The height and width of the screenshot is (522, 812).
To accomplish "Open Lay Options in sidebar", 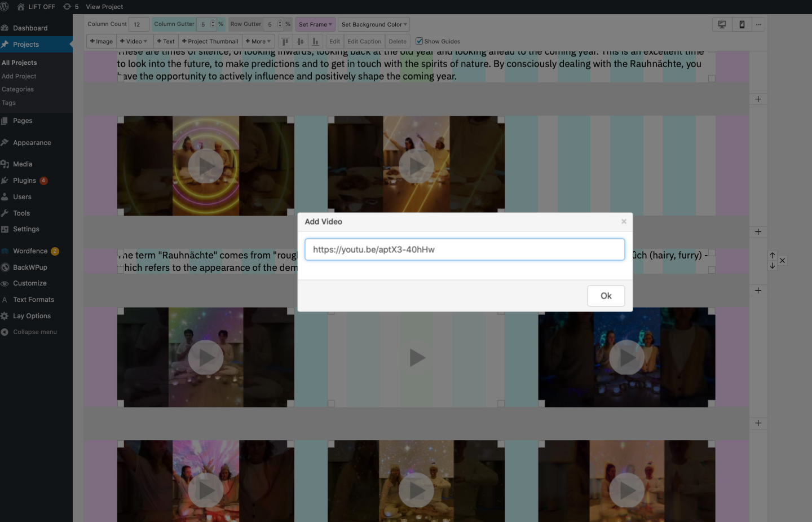I will [32, 316].
